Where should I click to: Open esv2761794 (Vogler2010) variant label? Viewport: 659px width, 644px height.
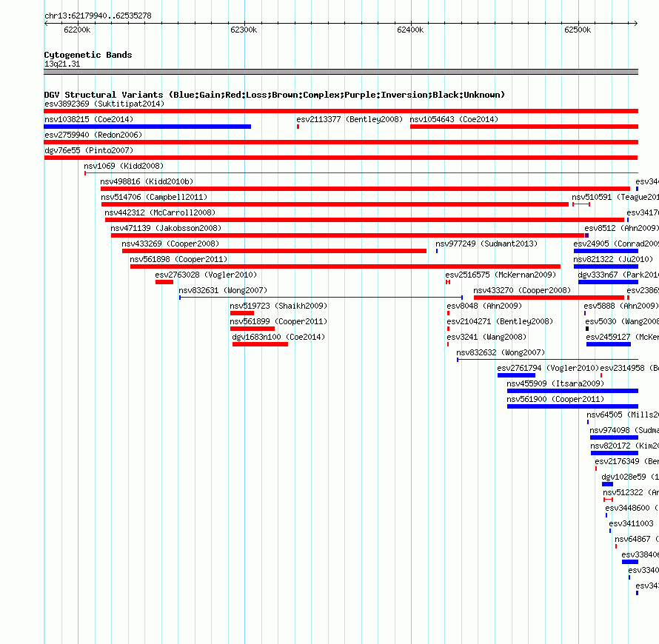click(x=548, y=368)
